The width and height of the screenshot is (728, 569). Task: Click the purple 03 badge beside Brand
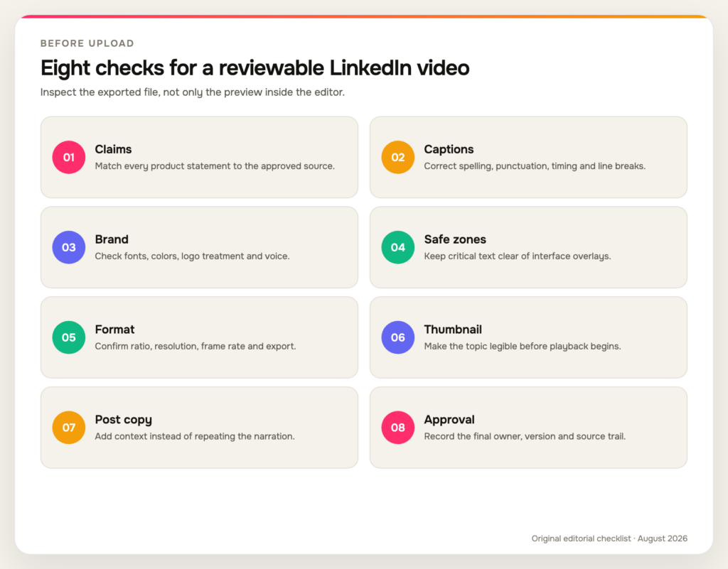(x=69, y=247)
